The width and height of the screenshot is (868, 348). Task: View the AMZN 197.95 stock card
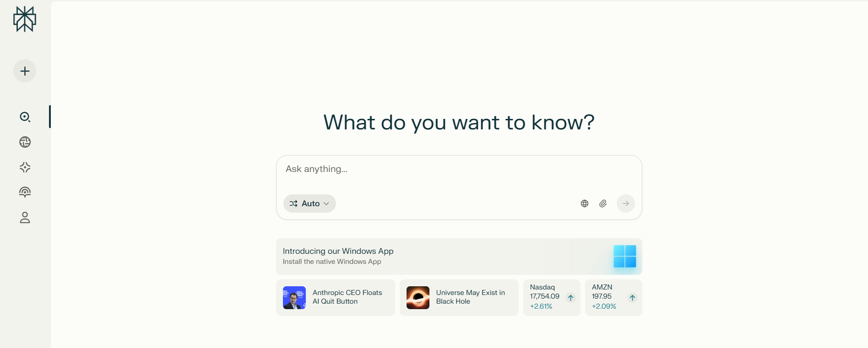(x=613, y=297)
